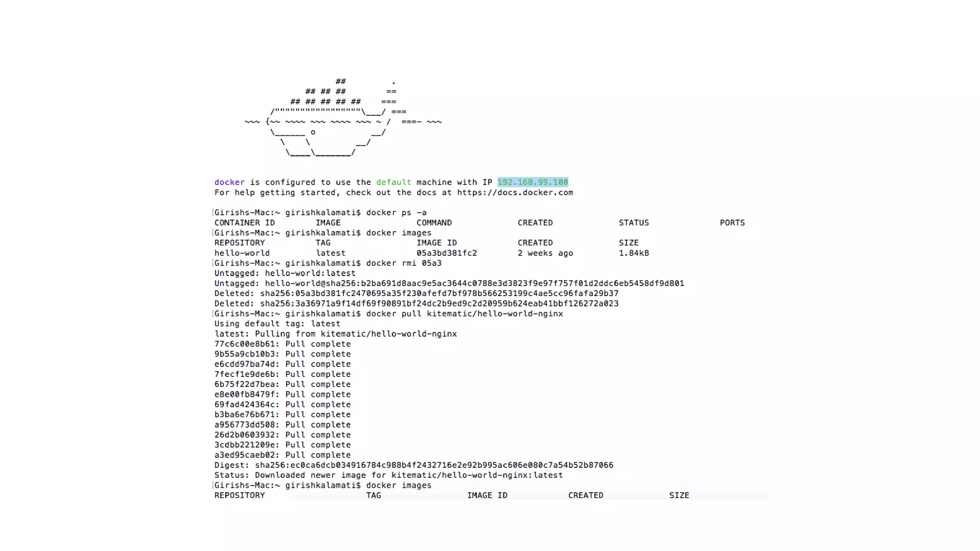Open the https://docs.docker.com link
Image resolution: width=980 pixels, height=551 pixels.
point(515,192)
